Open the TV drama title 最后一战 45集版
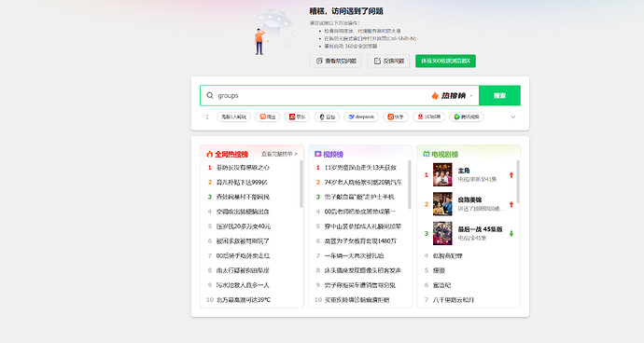This screenshot has width=644, height=343. click(x=480, y=229)
